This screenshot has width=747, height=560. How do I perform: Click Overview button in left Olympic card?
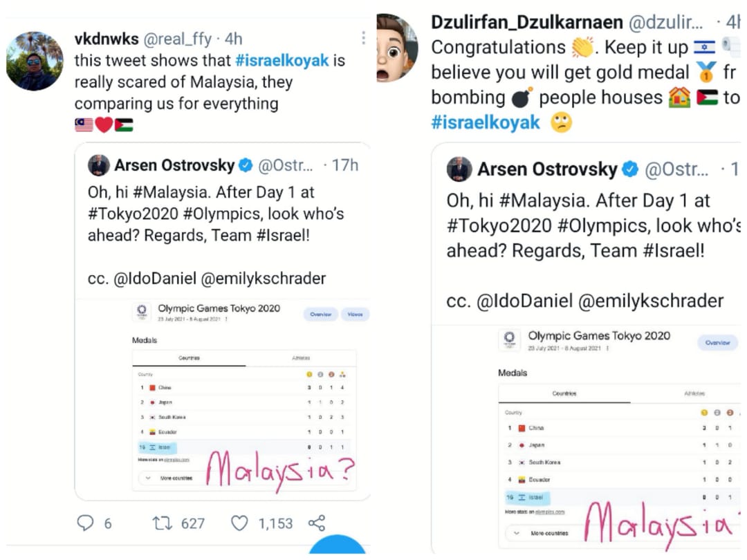321,315
